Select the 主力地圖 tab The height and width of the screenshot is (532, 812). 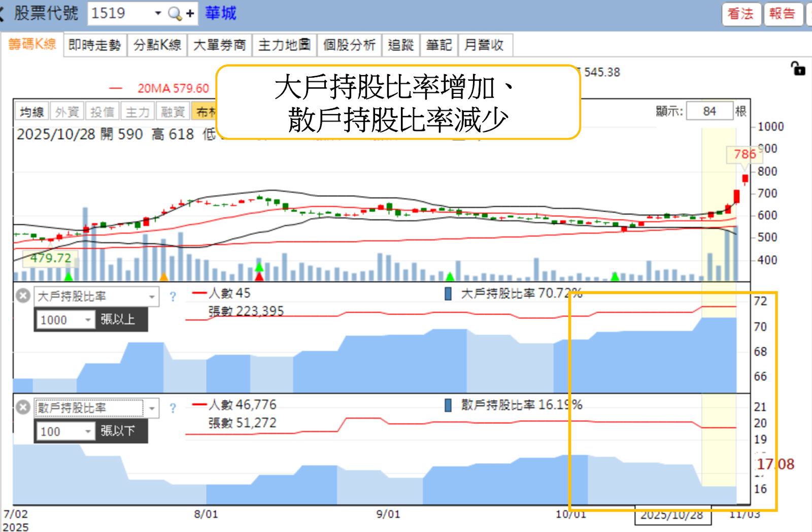[284, 45]
